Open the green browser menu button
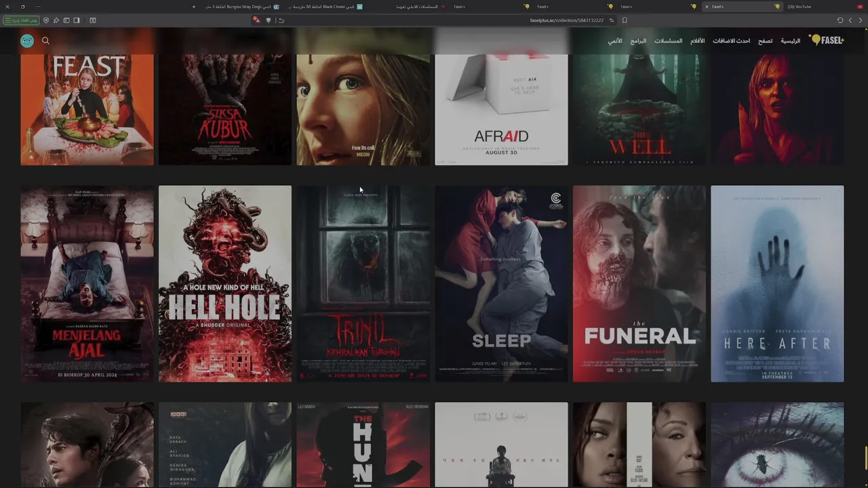This screenshot has width=868, height=488. point(21,20)
